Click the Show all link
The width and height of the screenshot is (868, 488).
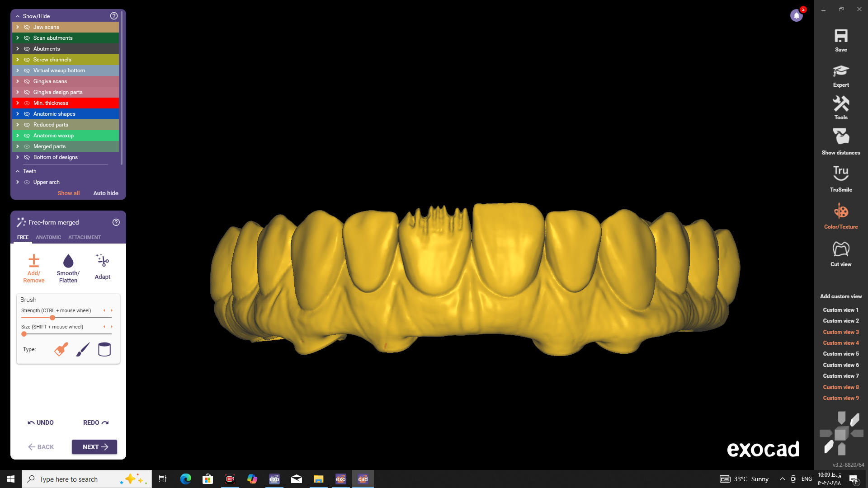[68, 193]
